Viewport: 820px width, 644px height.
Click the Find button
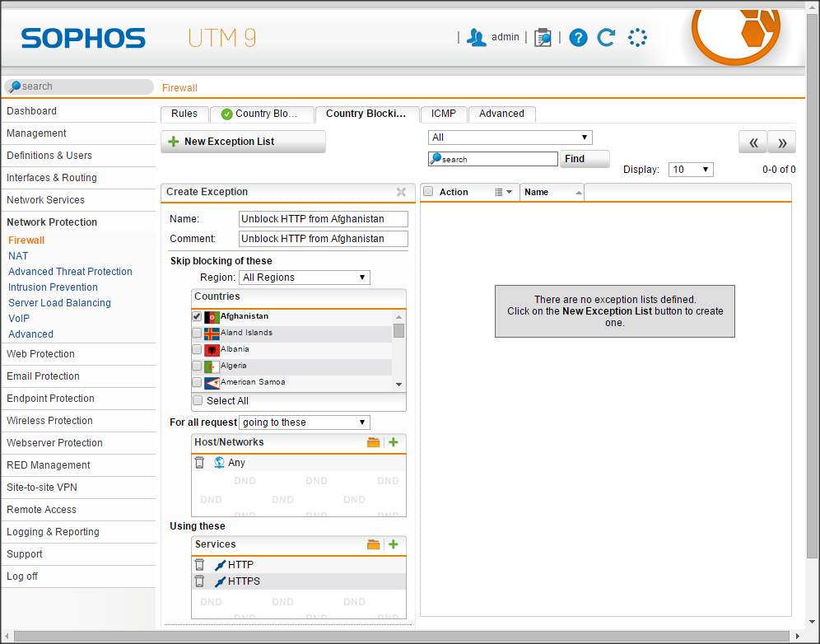(x=585, y=159)
